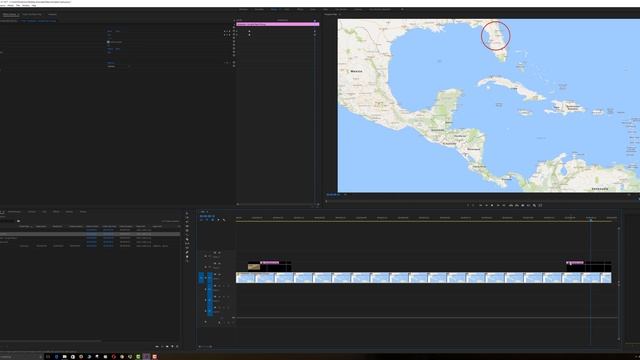Select the Selection tool in tools panel

click(x=187, y=213)
